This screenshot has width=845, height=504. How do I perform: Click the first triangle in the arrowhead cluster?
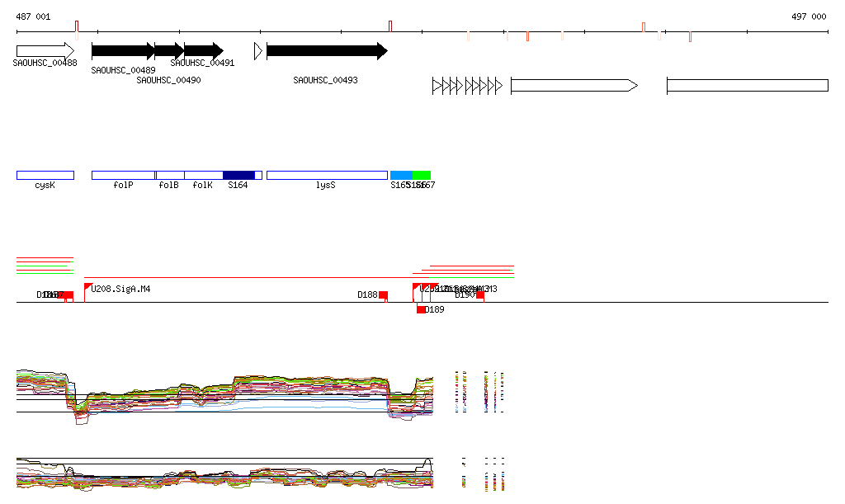tap(437, 85)
